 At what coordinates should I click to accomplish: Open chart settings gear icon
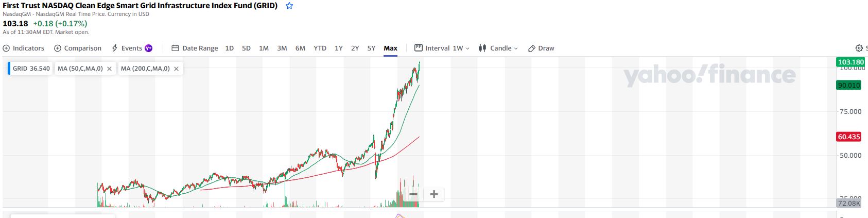click(859, 48)
